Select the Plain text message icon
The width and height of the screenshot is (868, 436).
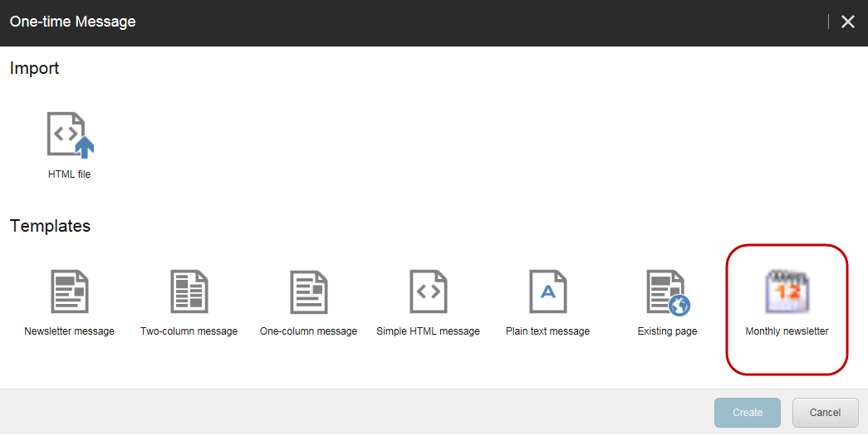coord(547,291)
